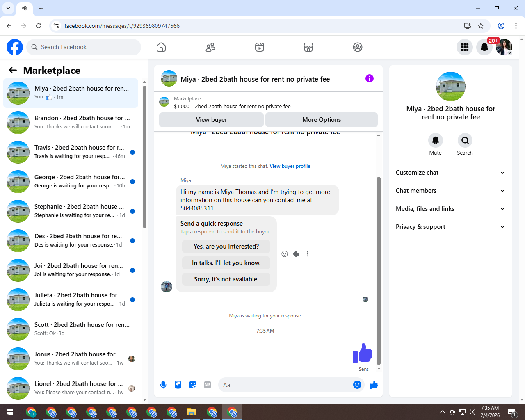The height and width of the screenshot is (420, 525).
Task: Click the listing title '$1,000 – 2bed 2bath house'
Action: point(232,107)
